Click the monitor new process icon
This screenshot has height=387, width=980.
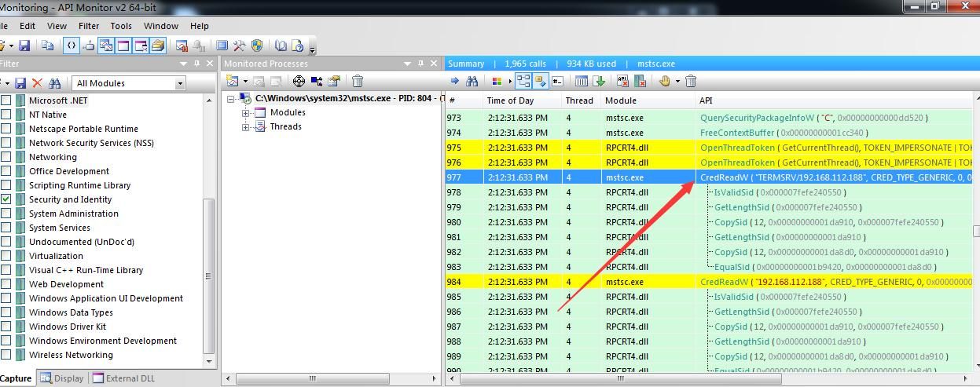[232, 81]
